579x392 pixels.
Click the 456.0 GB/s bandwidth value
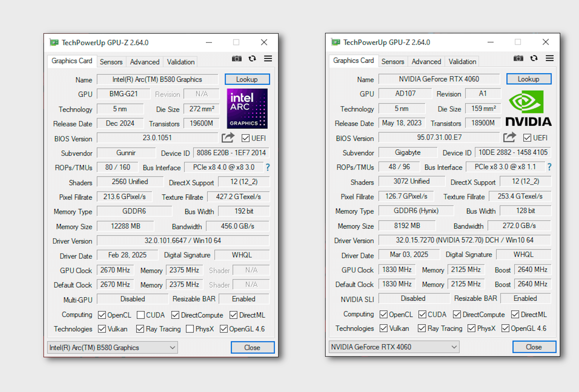238,226
